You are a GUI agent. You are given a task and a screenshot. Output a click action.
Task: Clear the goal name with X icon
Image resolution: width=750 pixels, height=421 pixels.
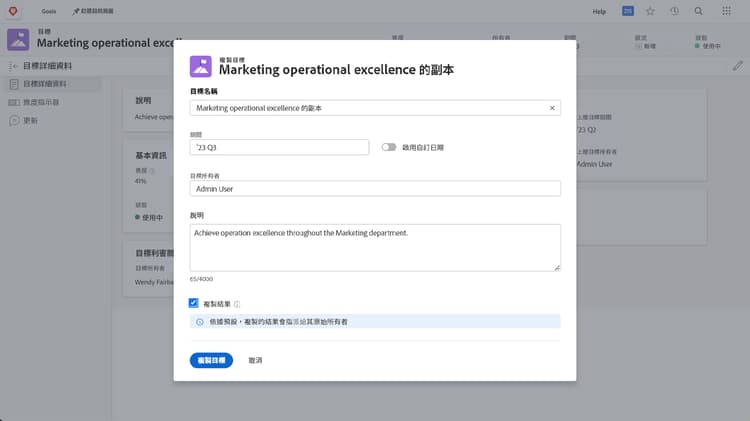coord(552,108)
